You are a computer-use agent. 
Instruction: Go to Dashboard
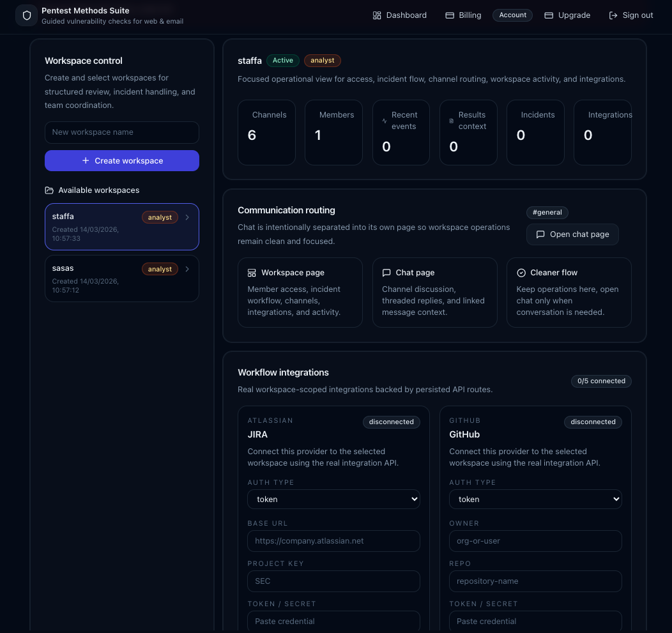pyautogui.click(x=399, y=15)
